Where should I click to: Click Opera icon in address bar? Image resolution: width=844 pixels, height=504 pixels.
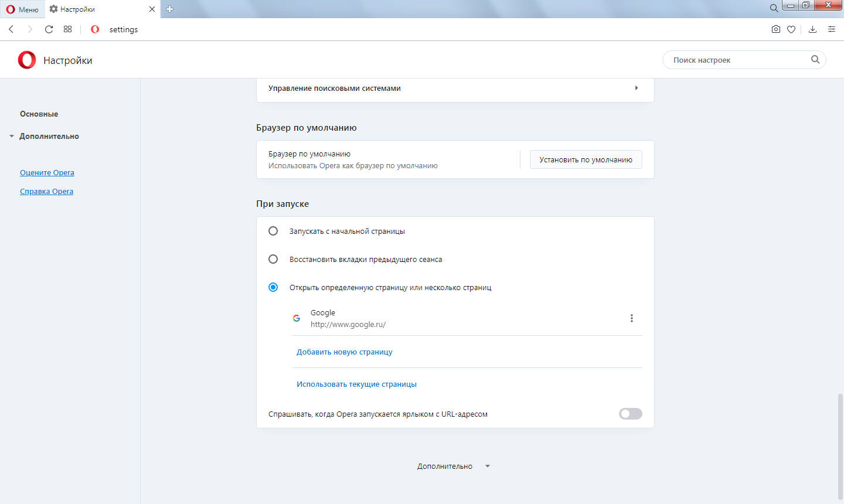[95, 29]
